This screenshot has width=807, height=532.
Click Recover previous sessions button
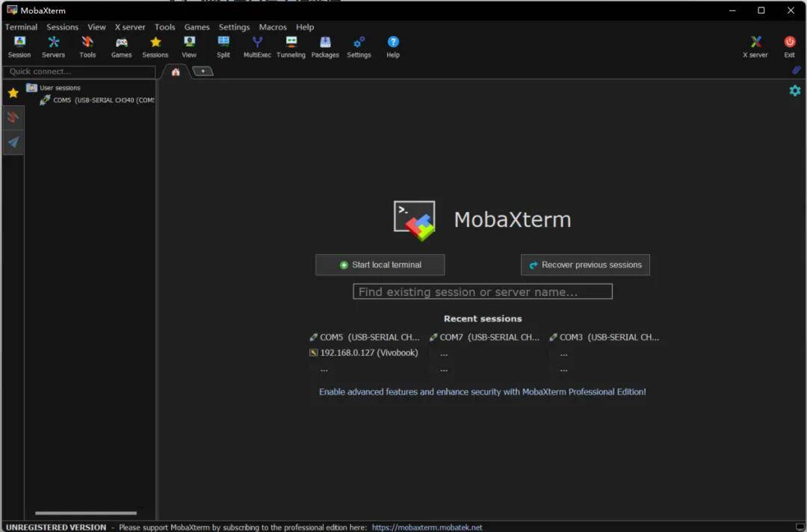coord(585,265)
